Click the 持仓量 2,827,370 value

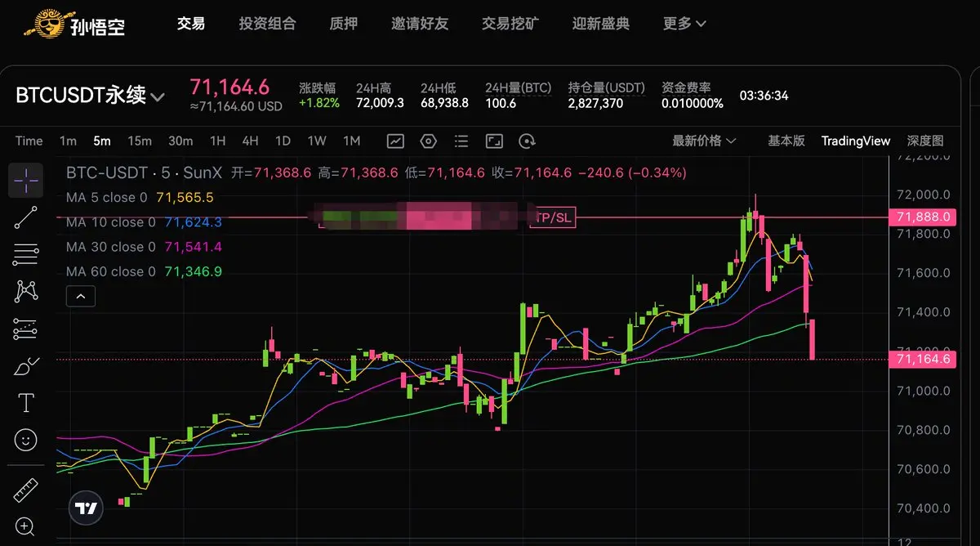coord(595,103)
